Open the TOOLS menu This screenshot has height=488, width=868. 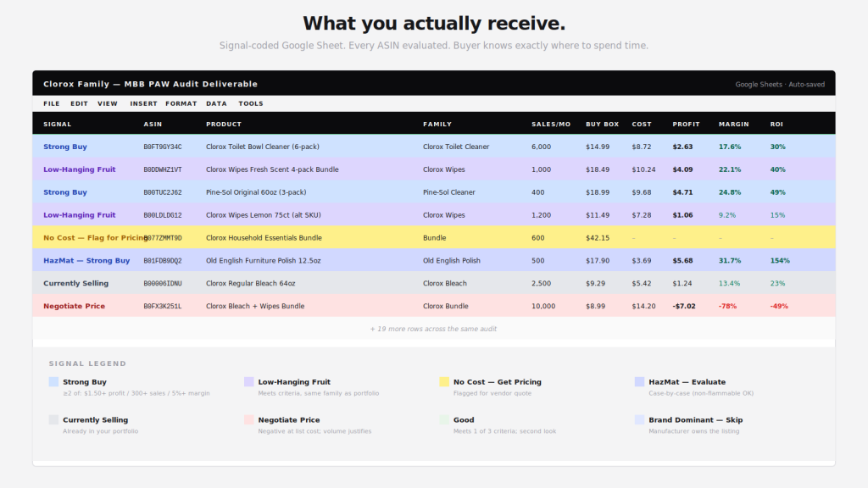pyautogui.click(x=251, y=103)
